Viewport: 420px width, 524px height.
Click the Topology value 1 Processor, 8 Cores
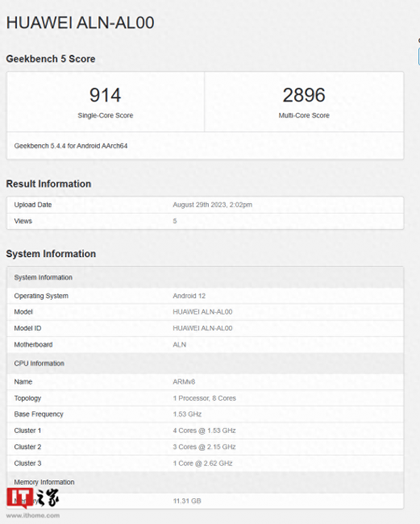(205, 398)
